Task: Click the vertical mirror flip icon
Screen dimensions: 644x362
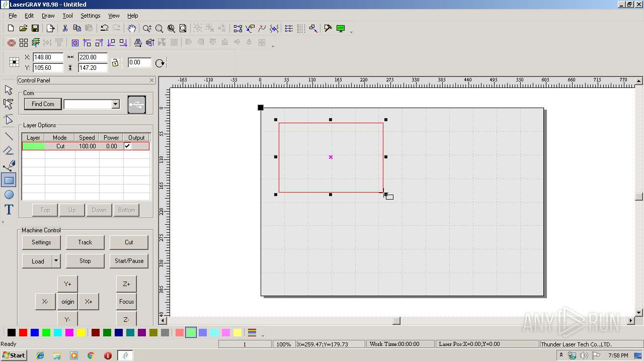Action: [x=149, y=43]
